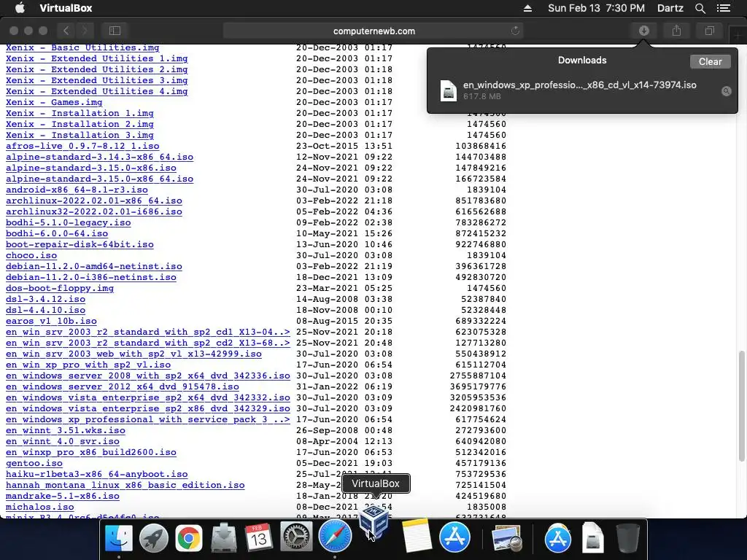Download en_winxp_pro_x86_build2600.iso
The width and height of the screenshot is (747, 560).
pyautogui.click(x=91, y=453)
